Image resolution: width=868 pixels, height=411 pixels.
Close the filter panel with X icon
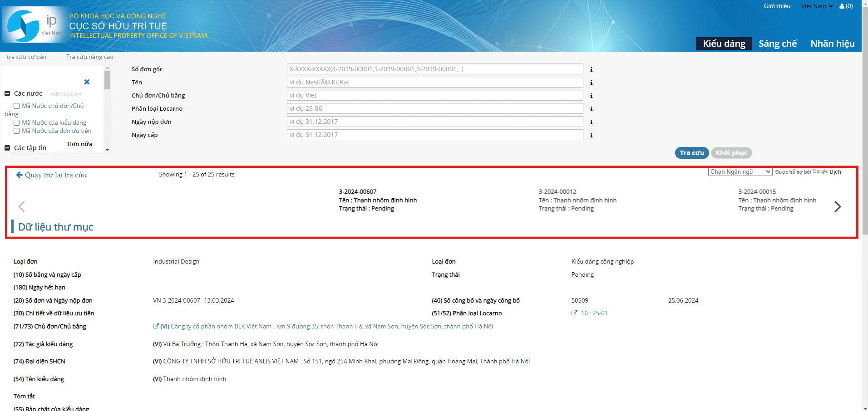point(87,82)
